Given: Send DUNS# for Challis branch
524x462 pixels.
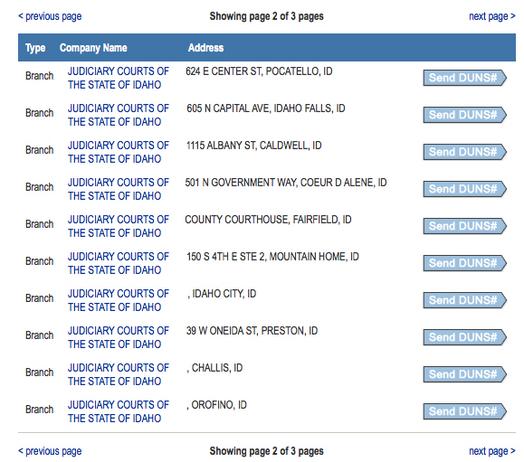Looking at the screenshot, I should 465,375.
